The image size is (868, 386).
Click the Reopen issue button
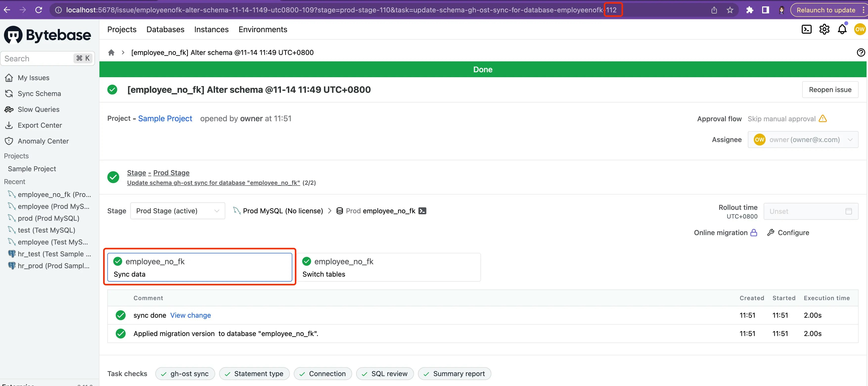(830, 89)
